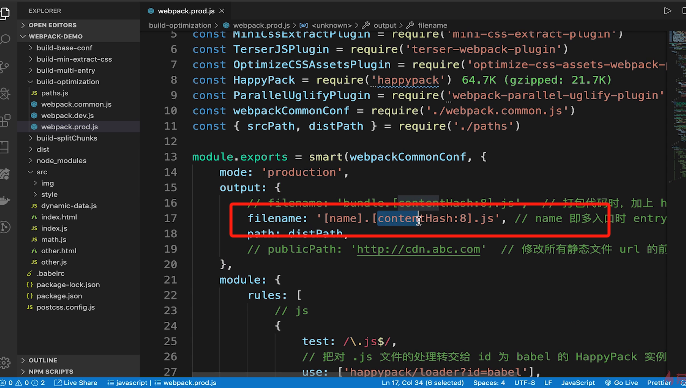Expand the img folder under src

pos(79,183)
